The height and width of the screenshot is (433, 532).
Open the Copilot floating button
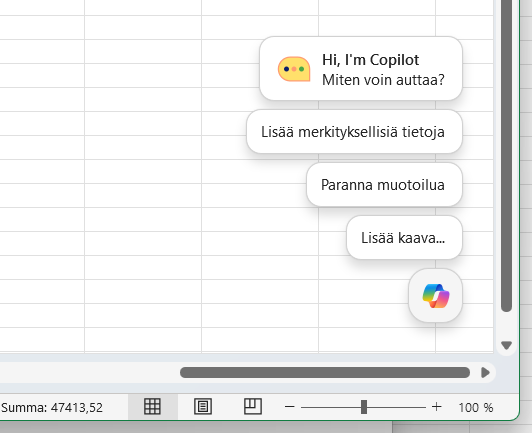[x=435, y=296]
